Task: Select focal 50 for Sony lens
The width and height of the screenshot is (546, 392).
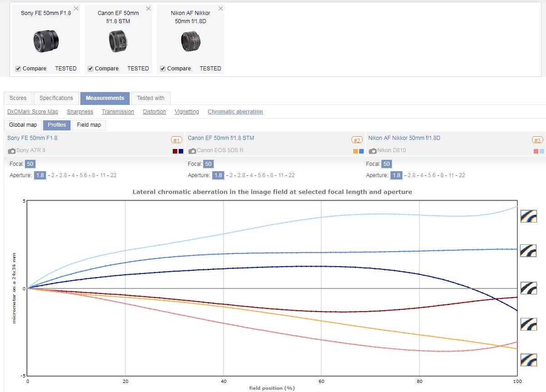Action: [x=30, y=164]
